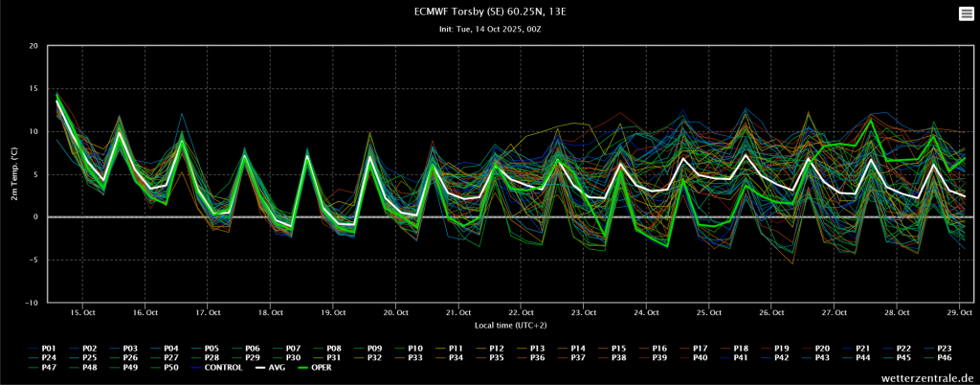The height and width of the screenshot is (385, 980).
Task: Hide ensemble member P01 in legend
Action: (x=42, y=348)
